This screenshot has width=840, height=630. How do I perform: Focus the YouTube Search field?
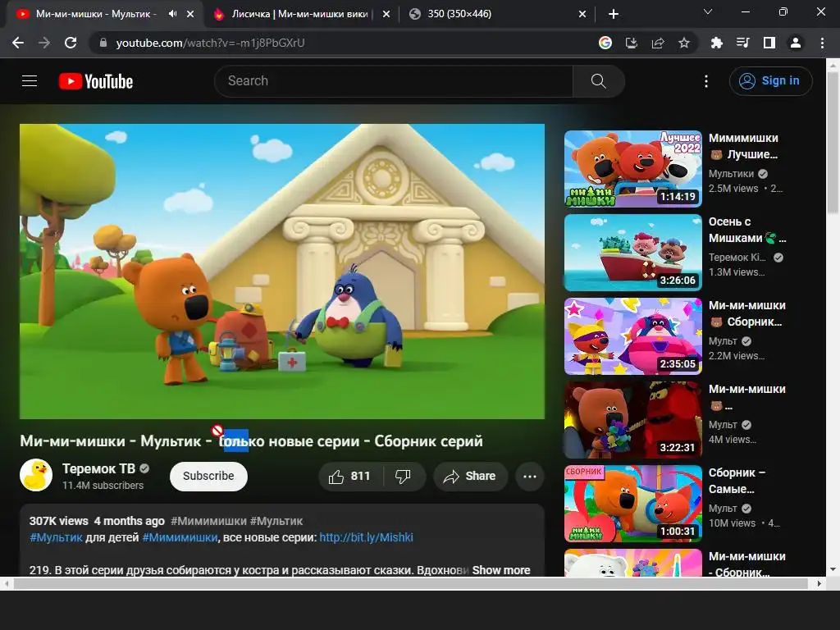coord(394,81)
